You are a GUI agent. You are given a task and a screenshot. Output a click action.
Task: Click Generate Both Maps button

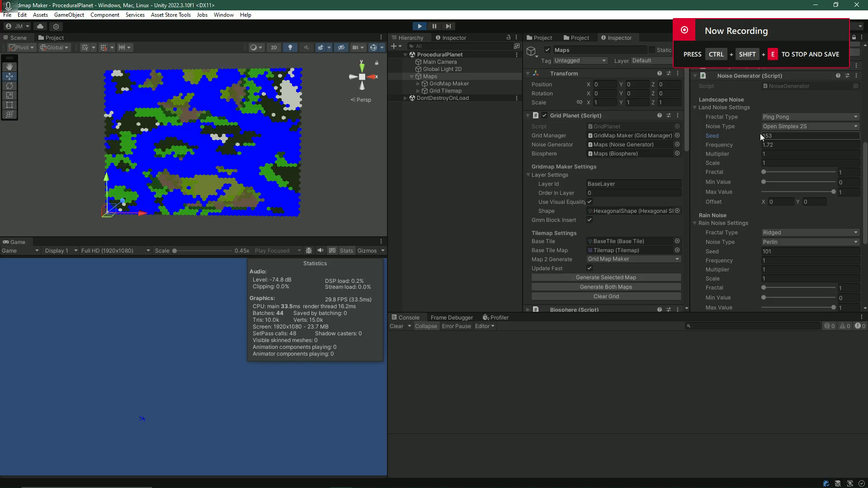tap(606, 287)
